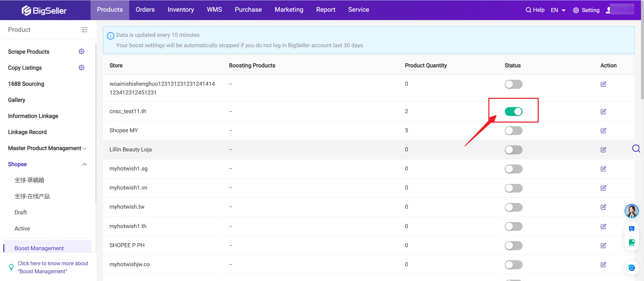This screenshot has width=644, height=281.
Task: Collapse the Product sidebar menu icon
Action: (x=85, y=30)
